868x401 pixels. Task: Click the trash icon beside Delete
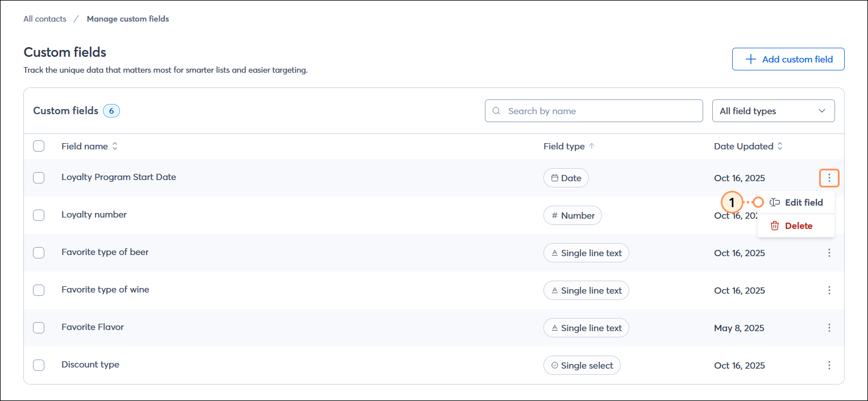click(775, 225)
